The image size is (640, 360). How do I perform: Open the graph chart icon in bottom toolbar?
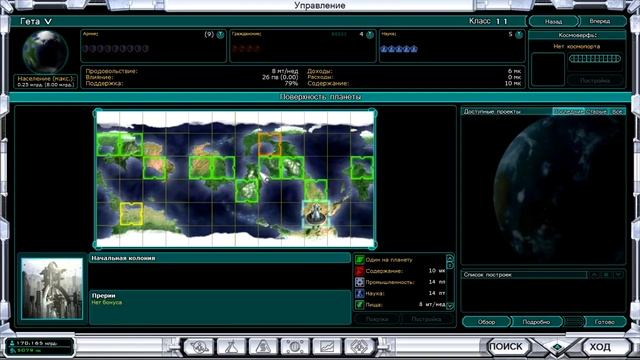(x=327, y=347)
